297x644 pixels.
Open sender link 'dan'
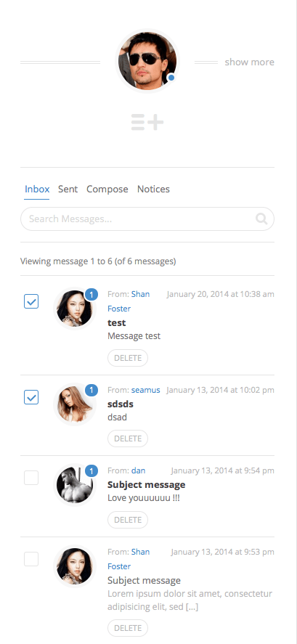coord(138,470)
